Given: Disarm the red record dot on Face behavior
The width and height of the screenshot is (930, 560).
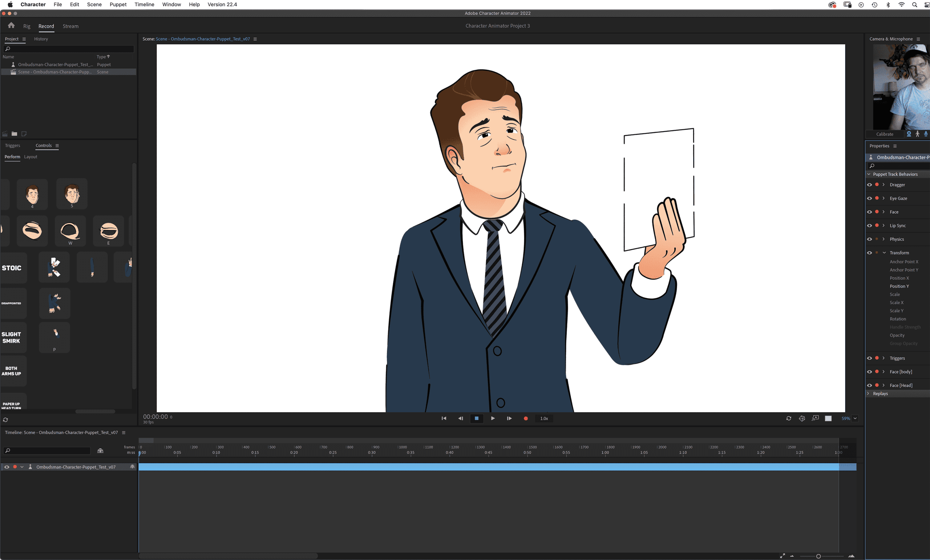Looking at the screenshot, I should tap(877, 212).
